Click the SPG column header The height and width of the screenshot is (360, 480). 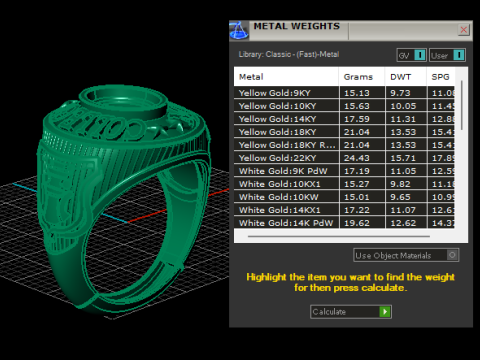click(x=441, y=77)
